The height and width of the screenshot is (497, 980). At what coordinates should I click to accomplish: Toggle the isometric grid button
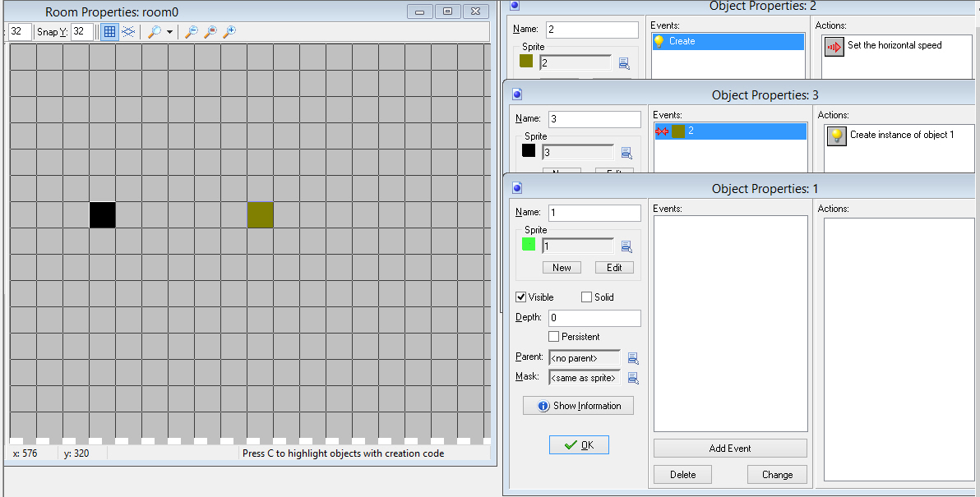tap(129, 32)
